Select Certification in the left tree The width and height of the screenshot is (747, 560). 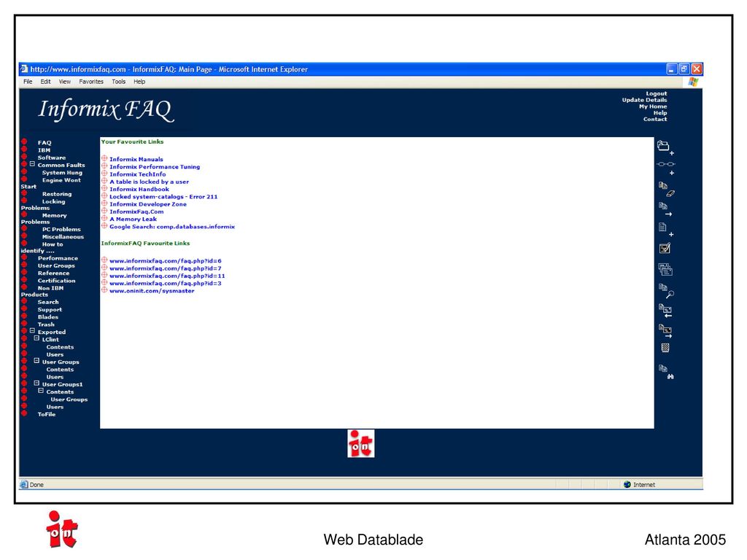[x=57, y=281]
